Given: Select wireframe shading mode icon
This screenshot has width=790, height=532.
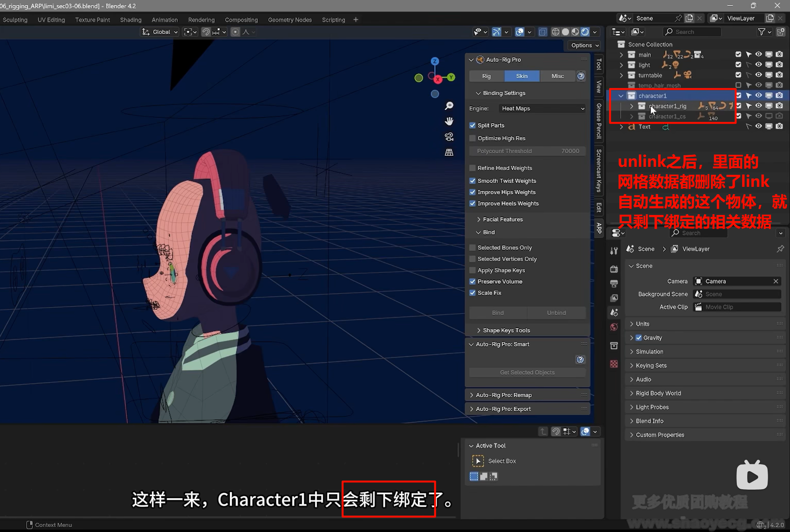Looking at the screenshot, I should click(x=555, y=32).
